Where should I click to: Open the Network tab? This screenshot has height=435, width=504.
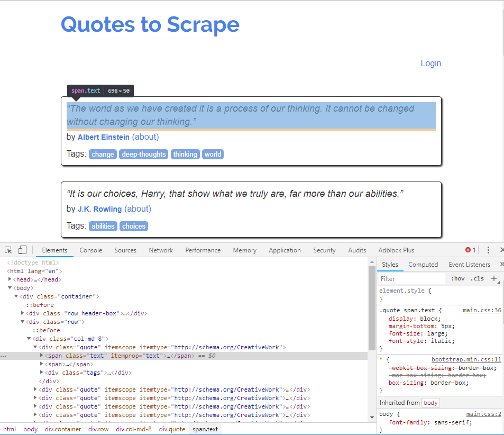point(161,250)
